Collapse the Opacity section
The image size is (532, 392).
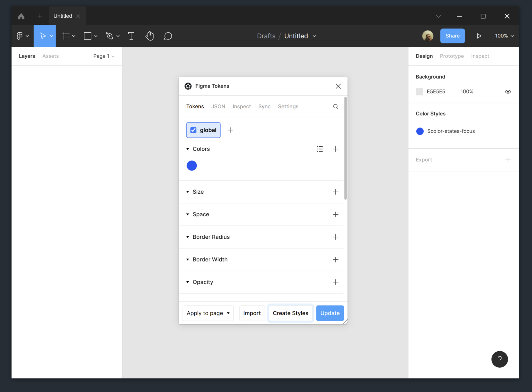tap(188, 282)
